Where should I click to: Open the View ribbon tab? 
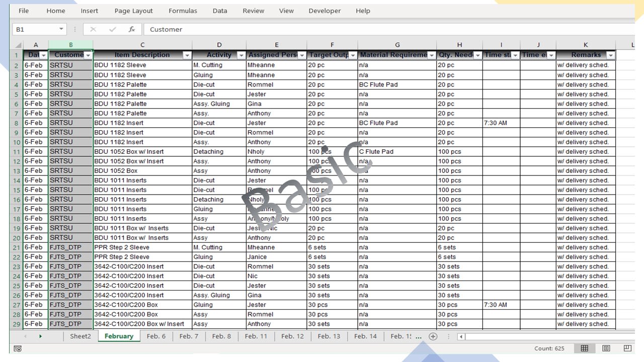pyautogui.click(x=286, y=11)
